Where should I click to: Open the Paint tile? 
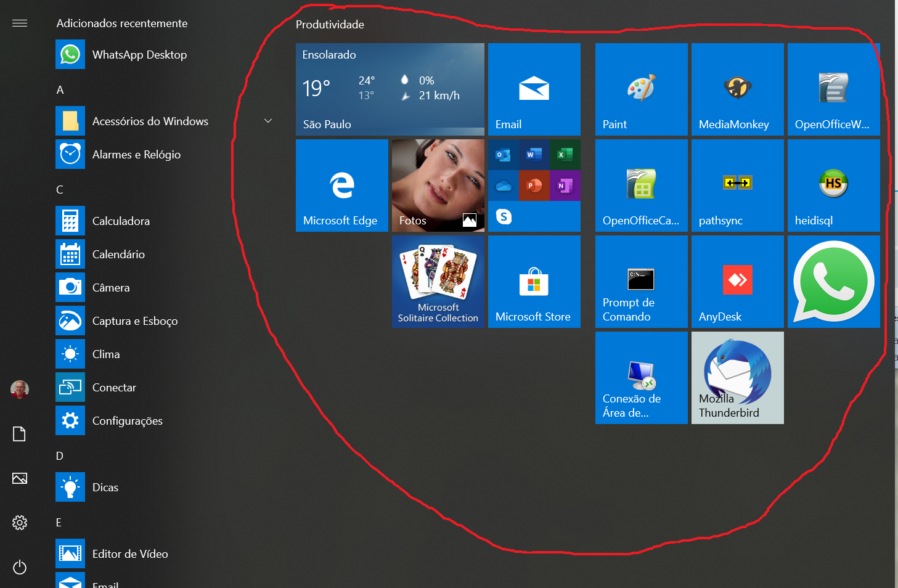click(641, 89)
